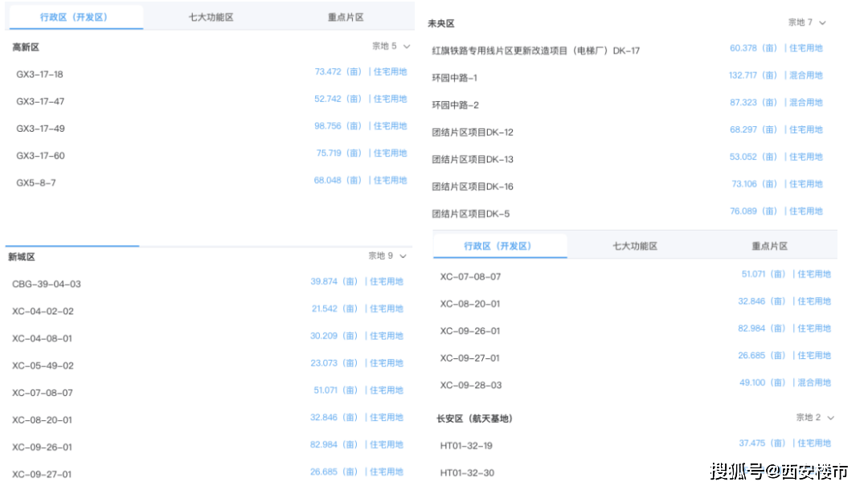
Task: Click 混合用地 label in XC-09-28-03 row
Action: pos(813,382)
